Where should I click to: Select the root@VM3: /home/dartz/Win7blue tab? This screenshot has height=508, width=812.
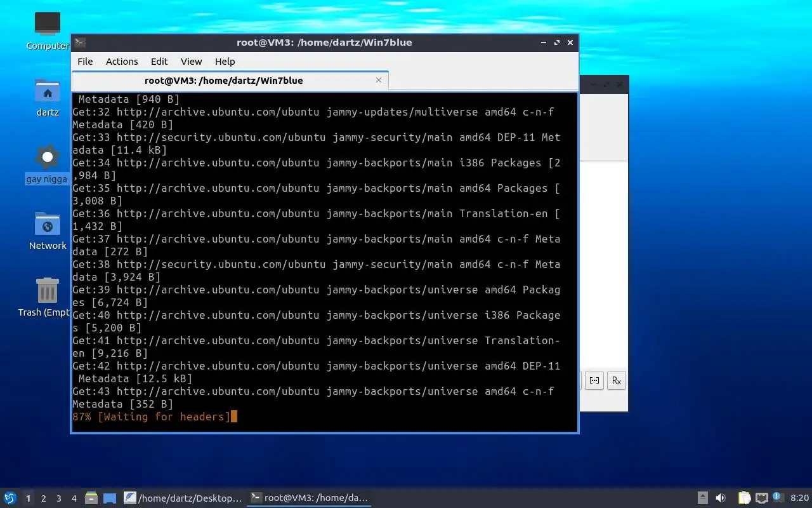pyautogui.click(x=230, y=81)
